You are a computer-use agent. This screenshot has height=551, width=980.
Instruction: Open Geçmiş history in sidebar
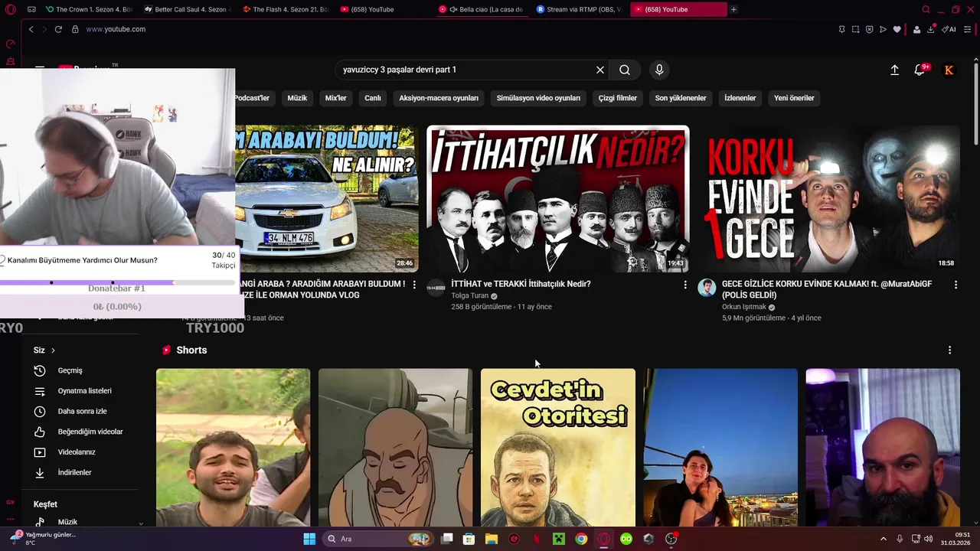coord(69,370)
